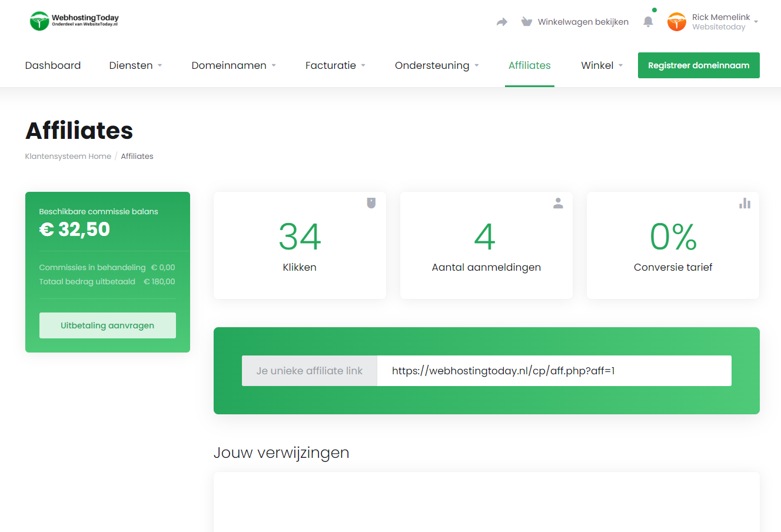Click the bar chart icon on Conversie card
The image size is (781, 532).
745,203
